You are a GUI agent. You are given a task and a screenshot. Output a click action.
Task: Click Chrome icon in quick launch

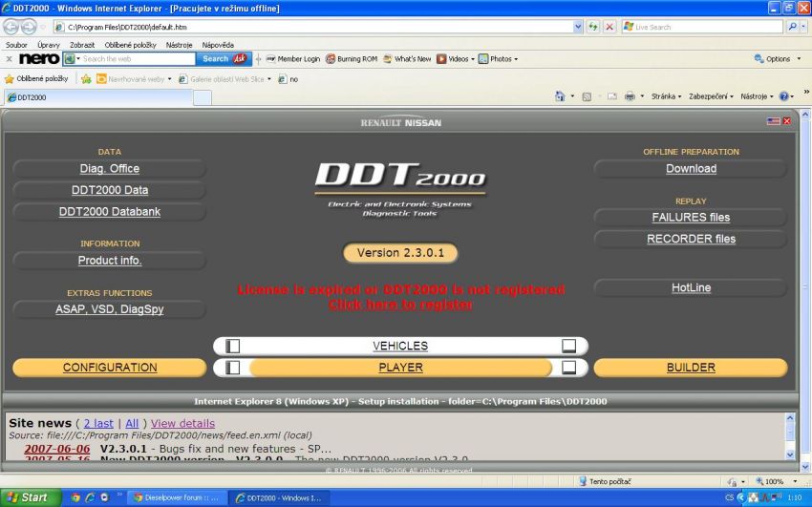(x=75, y=497)
